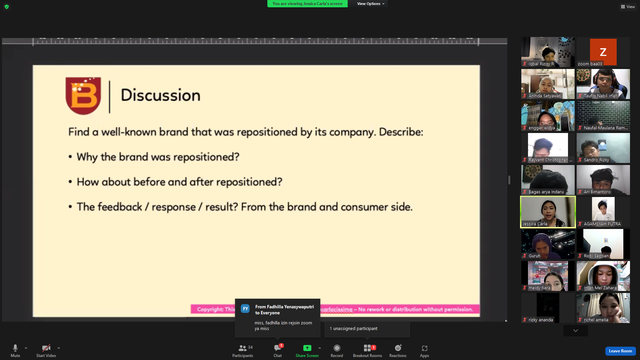Viewport: 640px width, 360px height.
Task: Select Sandro Rizky's video tile
Action: (x=603, y=148)
